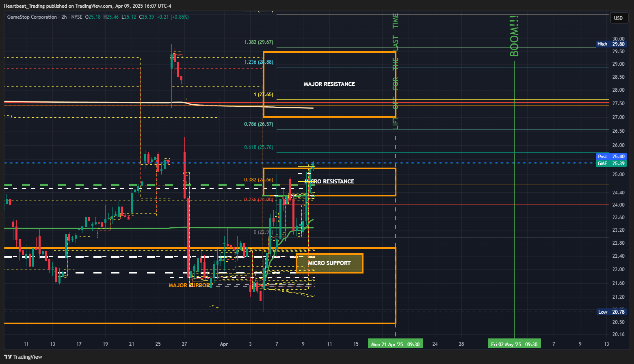Click the 0.382 Fibonacci level label
The height and width of the screenshot is (364, 634).
pos(259,180)
